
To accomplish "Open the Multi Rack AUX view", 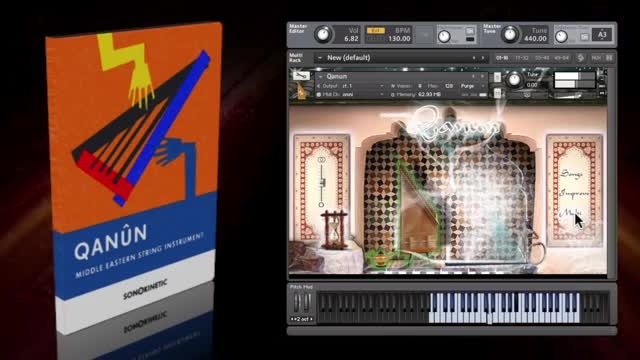I will tap(596, 58).
